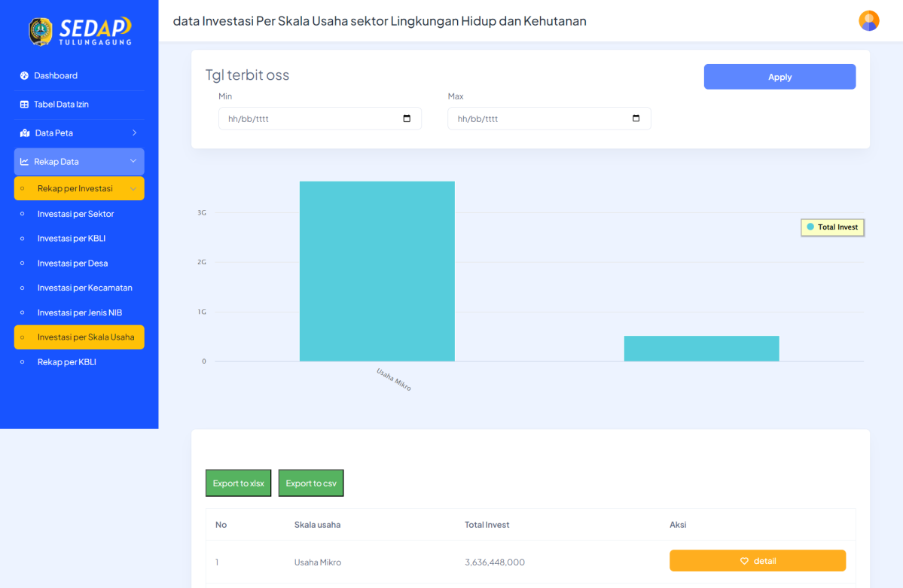The width and height of the screenshot is (903, 588).
Task: Open Investasi per Desa
Action: click(x=72, y=264)
